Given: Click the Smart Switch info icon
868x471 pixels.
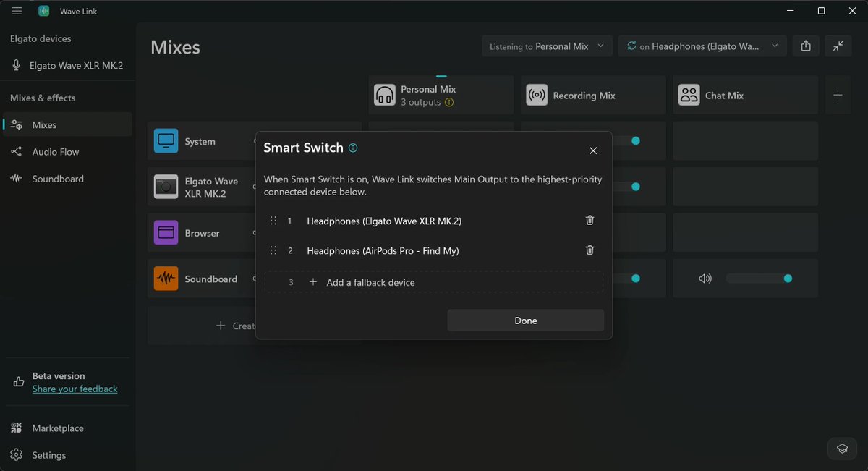Looking at the screenshot, I should click(x=353, y=148).
